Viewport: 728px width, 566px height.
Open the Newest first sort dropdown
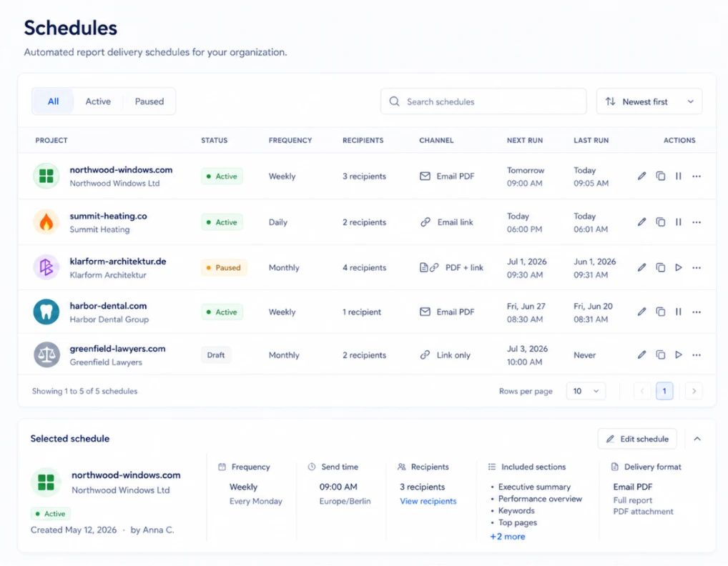(x=649, y=101)
